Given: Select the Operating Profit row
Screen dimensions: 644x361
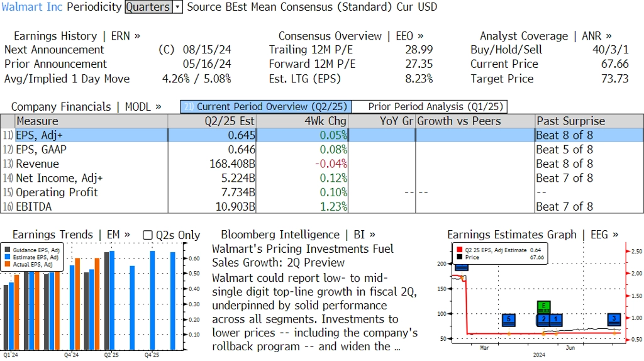Looking at the screenshot, I should (322, 192).
